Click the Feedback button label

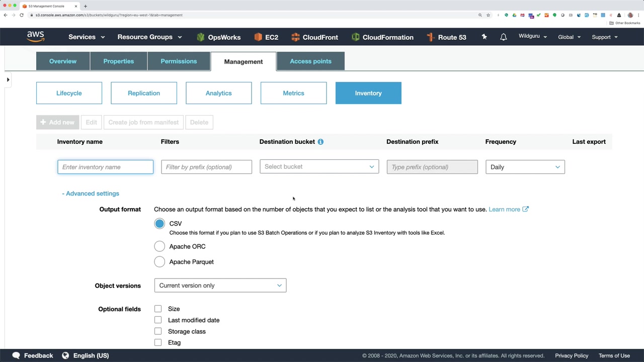[x=38, y=355]
